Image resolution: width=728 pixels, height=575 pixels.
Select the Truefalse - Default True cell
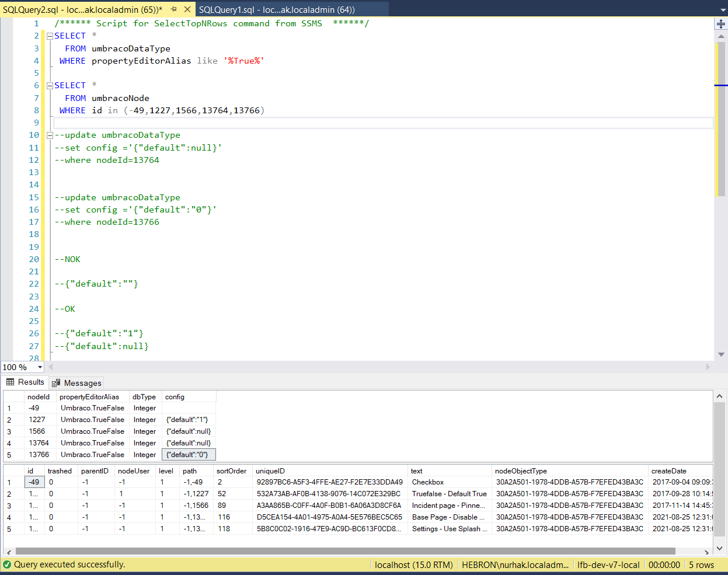coord(450,494)
